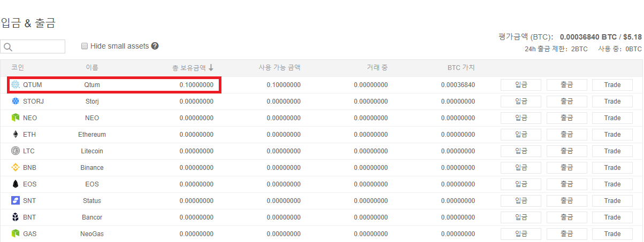Click 출금 button in the QTUM row

(x=567, y=85)
